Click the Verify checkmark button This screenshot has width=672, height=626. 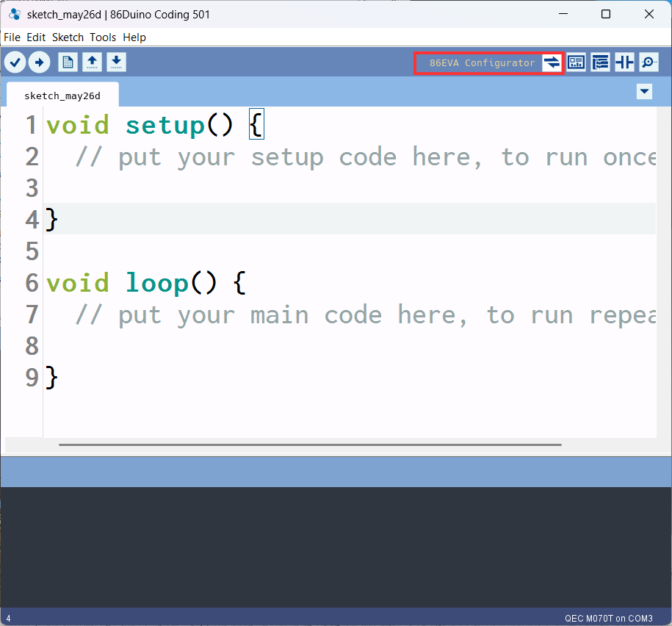pyautogui.click(x=15, y=62)
